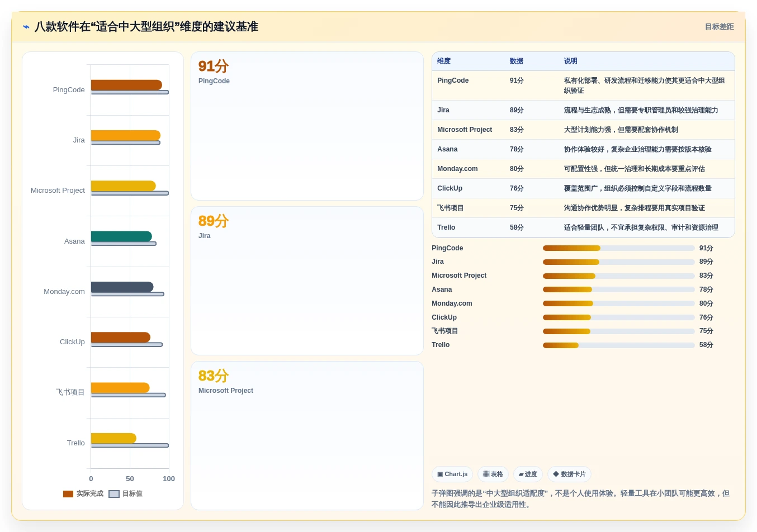Click the Asana 78分 progress bar
Screen dimensions: 757x532
tap(618, 289)
